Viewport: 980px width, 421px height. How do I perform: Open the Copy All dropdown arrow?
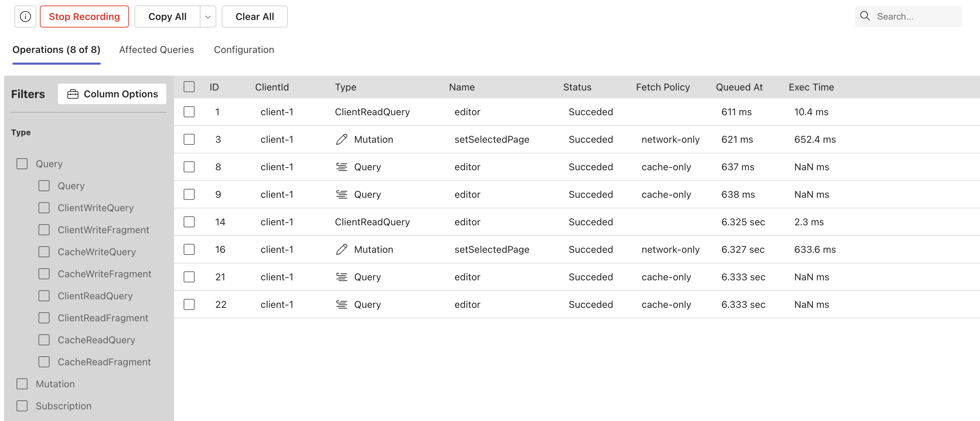pos(208,17)
